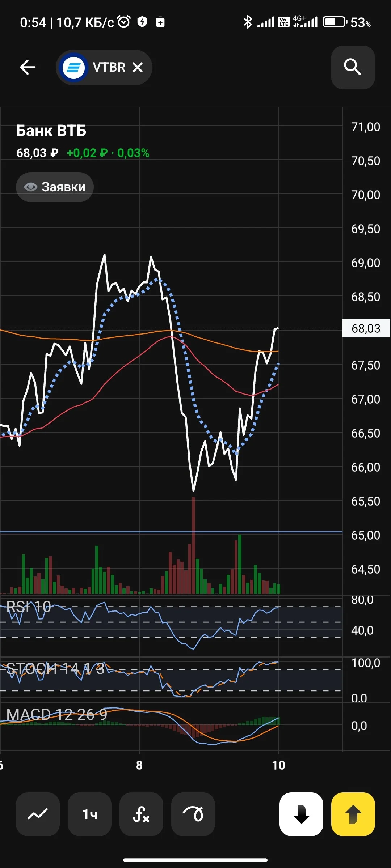Image resolution: width=391 pixels, height=868 pixels.
Task: Select the 68,03 current price label
Action: 366,328
